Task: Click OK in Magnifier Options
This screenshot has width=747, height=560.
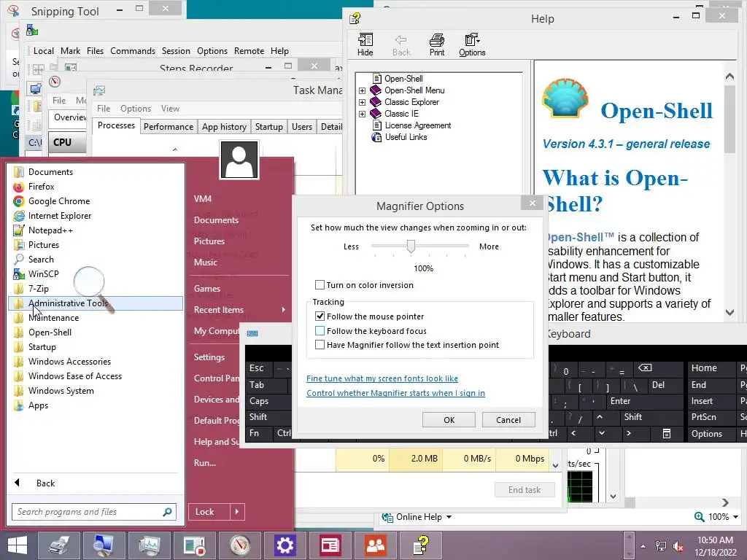Action: [449, 420]
